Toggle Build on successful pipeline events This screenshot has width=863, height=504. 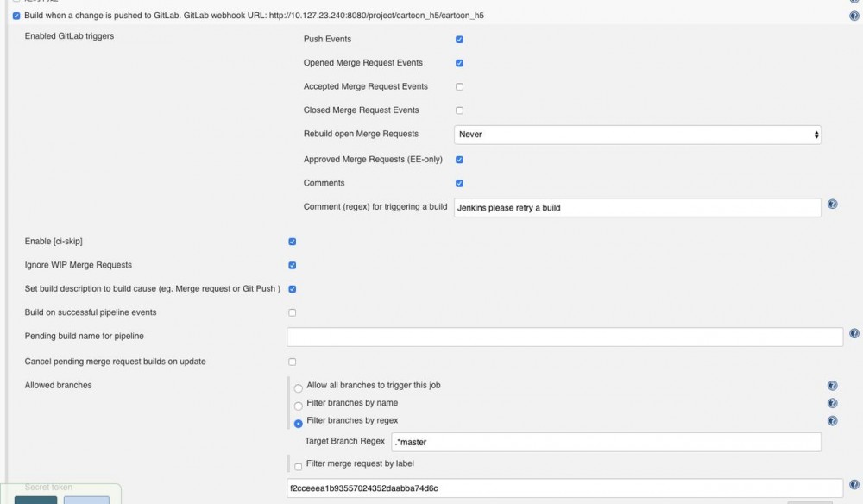292,312
